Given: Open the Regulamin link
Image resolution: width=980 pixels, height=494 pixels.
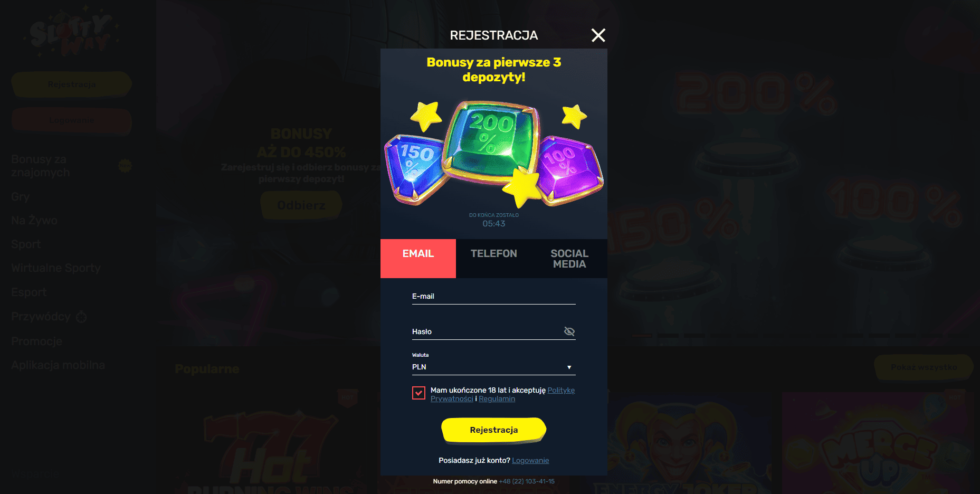Looking at the screenshot, I should (x=497, y=398).
